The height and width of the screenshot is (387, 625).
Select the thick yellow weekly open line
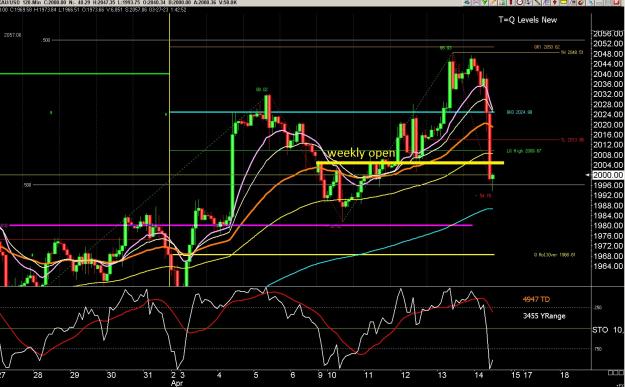pyautogui.click(x=410, y=163)
